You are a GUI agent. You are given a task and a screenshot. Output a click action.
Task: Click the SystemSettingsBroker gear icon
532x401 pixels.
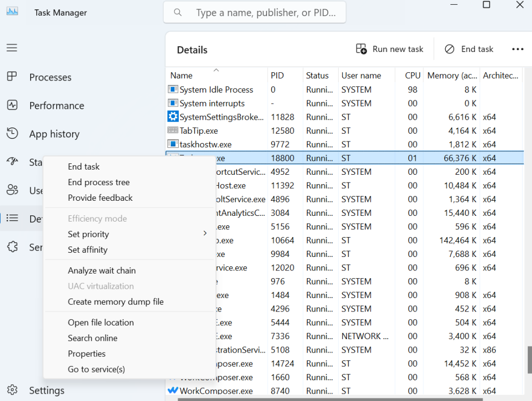coord(173,117)
